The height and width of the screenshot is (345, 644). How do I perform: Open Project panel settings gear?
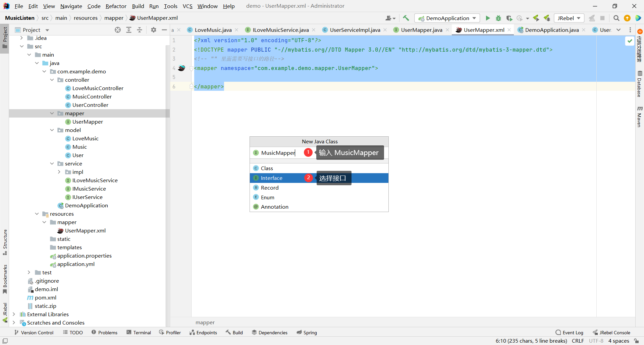pos(154,30)
